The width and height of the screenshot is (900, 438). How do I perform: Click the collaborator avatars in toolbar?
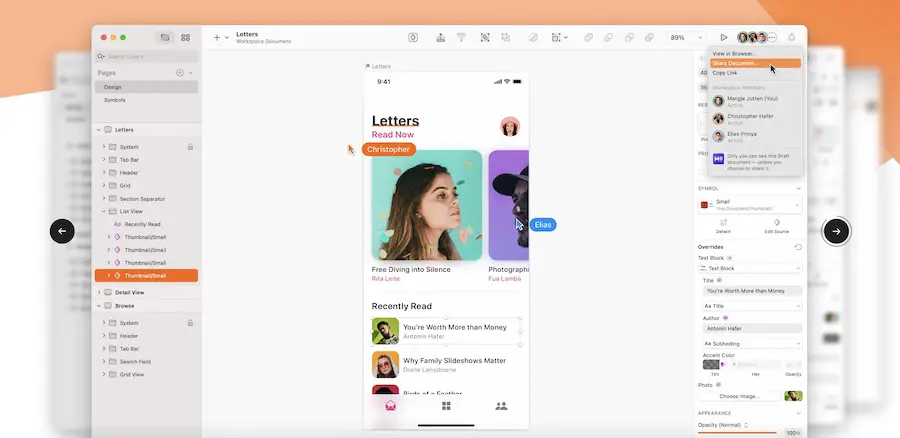click(x=752, y=37)
